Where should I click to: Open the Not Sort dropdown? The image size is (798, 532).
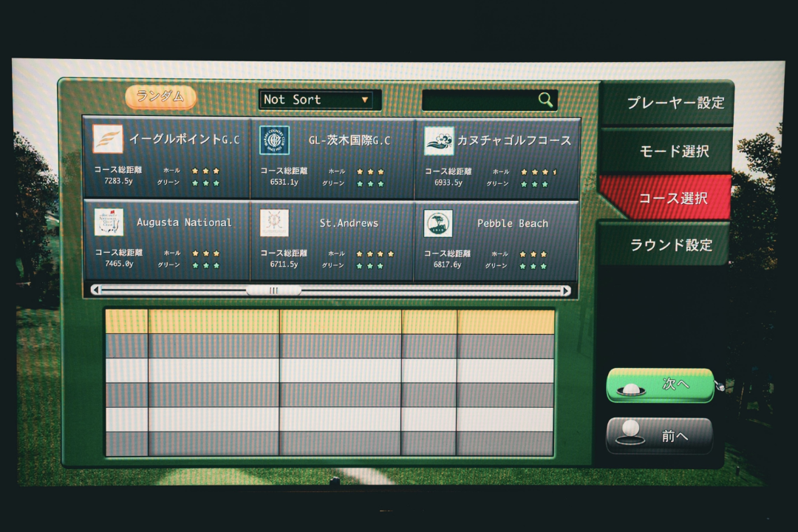(320, 100)
